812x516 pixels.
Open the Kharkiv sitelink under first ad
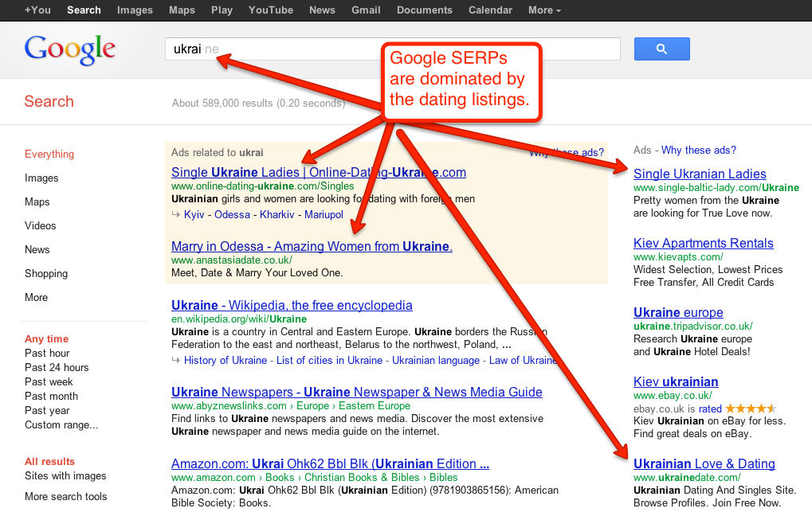[277, 214]
